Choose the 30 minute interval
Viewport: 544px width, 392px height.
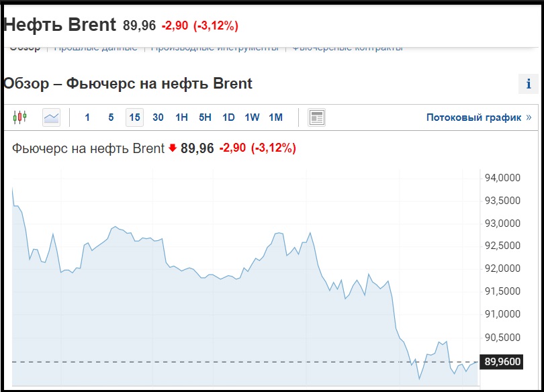158,117
